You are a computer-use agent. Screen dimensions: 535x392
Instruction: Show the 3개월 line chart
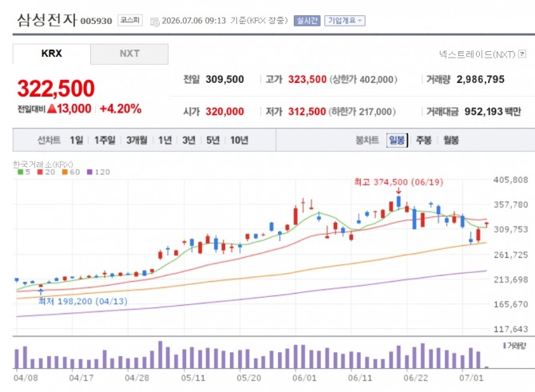click(137, 141)
